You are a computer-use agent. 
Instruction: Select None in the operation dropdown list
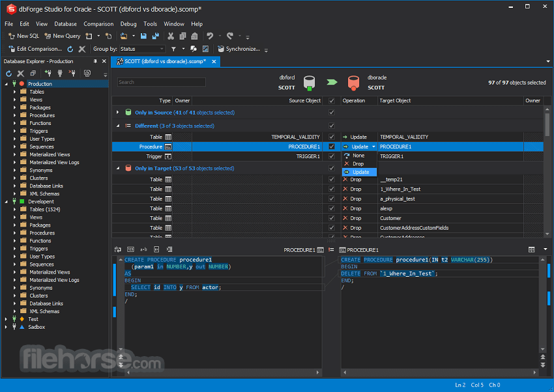coord(359,156)
